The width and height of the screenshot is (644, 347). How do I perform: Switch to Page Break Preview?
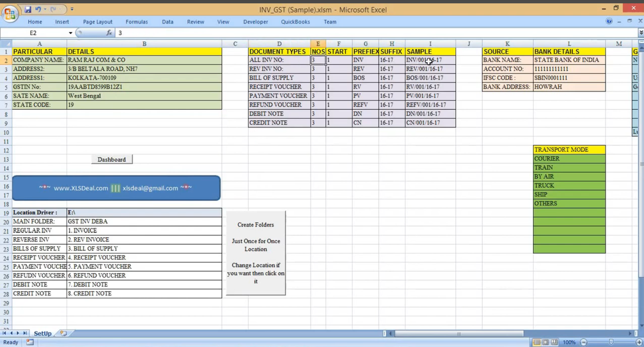555,342
